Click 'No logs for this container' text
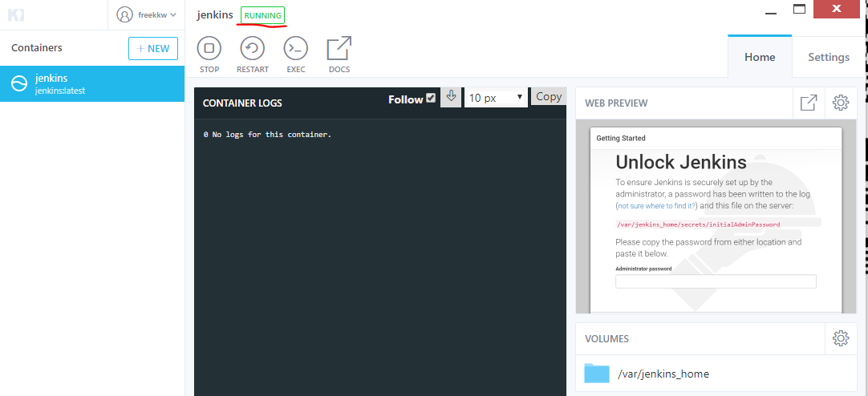This screenshot has height=396, width=868. (271, 135)
